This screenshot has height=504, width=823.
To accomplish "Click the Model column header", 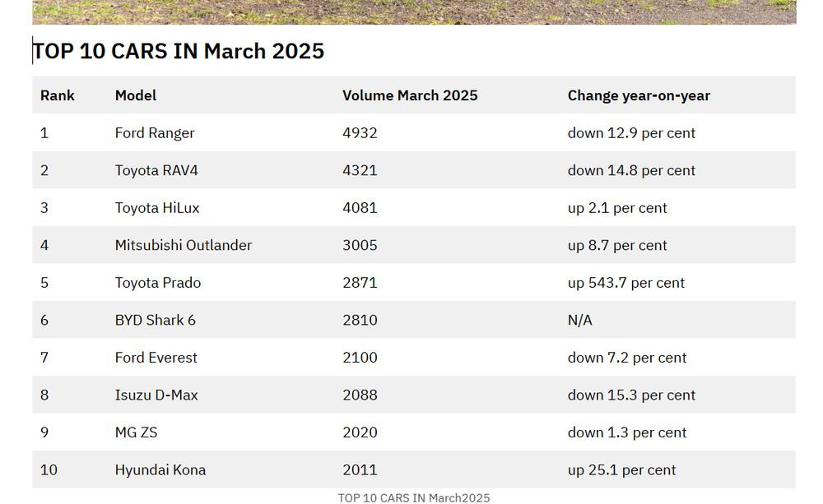I will pyautogui.click(x=136, y=95).
